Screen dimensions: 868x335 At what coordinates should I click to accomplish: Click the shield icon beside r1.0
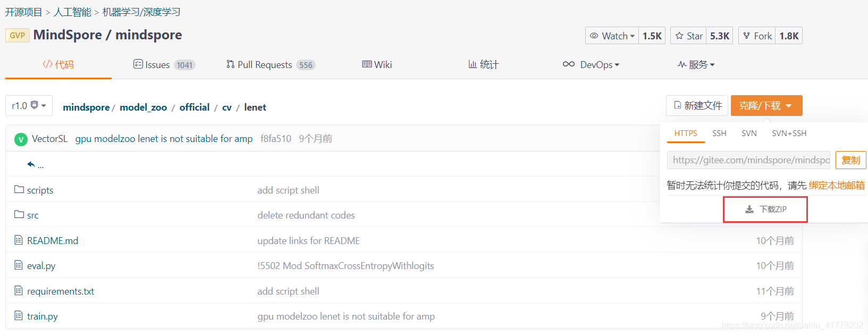coord(35,105)
